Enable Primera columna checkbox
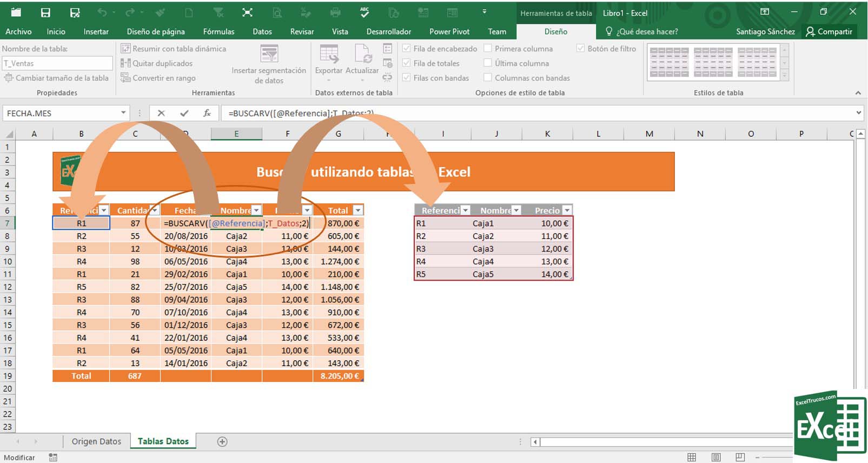 (488, 49)
